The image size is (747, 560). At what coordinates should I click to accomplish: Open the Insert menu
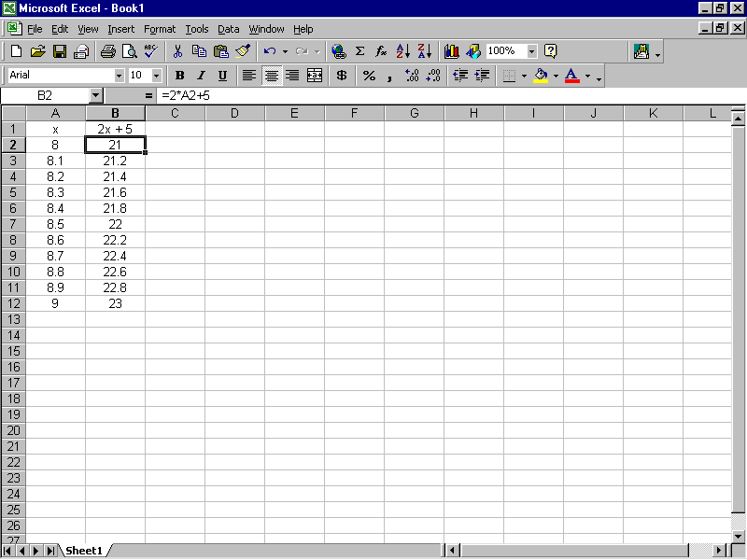coord(121,29)
